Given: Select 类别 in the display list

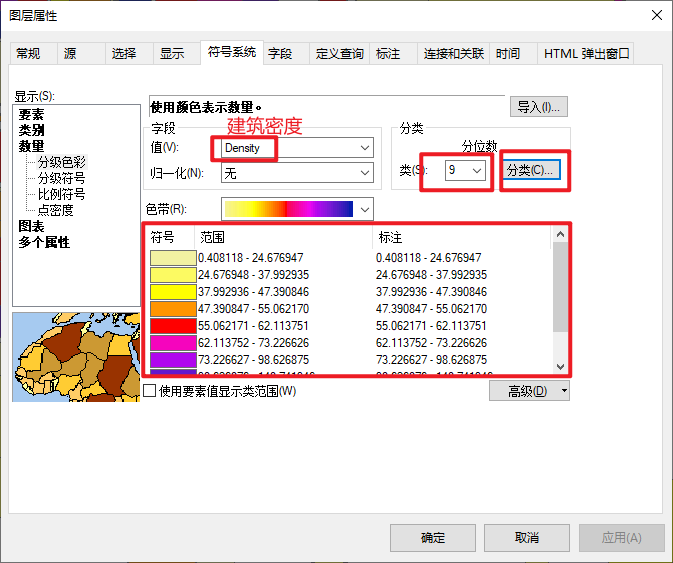Looking at the screenshot, I should (x=31, y=130).
